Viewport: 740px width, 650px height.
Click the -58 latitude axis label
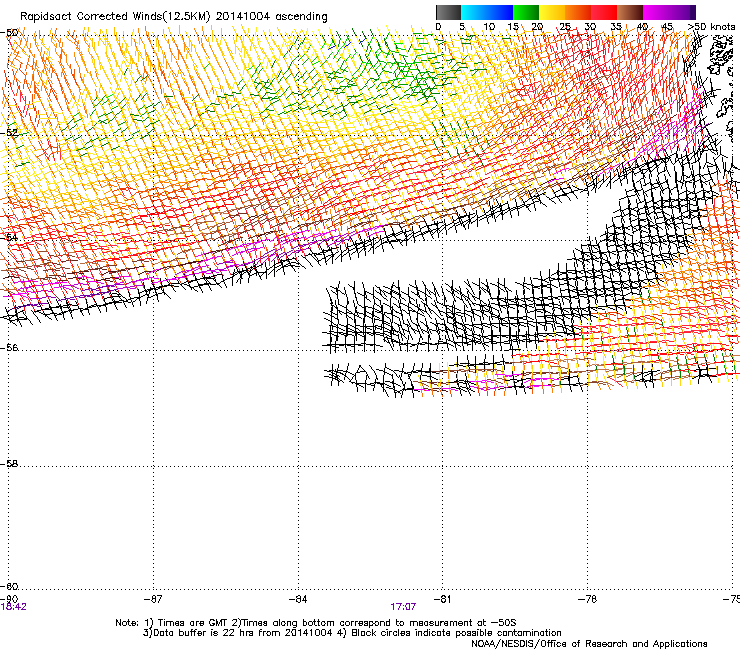(9, 464)
